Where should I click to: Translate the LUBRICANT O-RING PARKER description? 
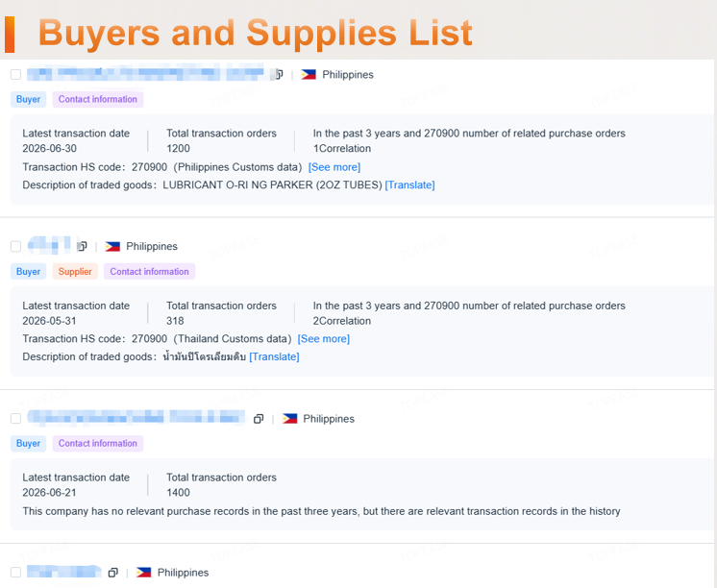point(409,185)
